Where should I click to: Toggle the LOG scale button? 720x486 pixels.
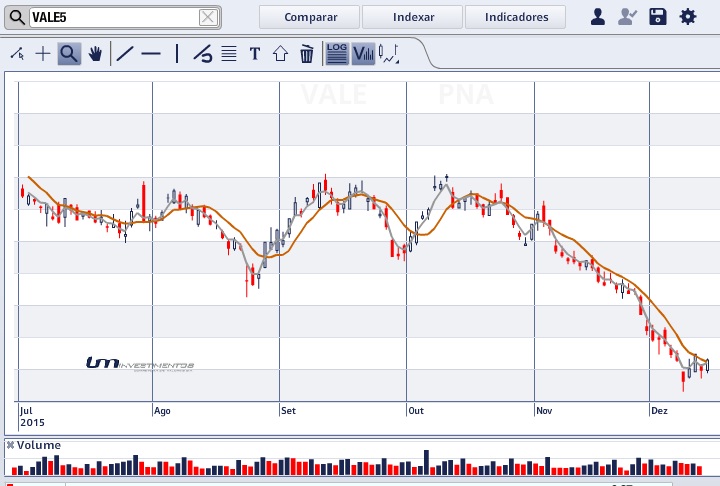point(337,54)
